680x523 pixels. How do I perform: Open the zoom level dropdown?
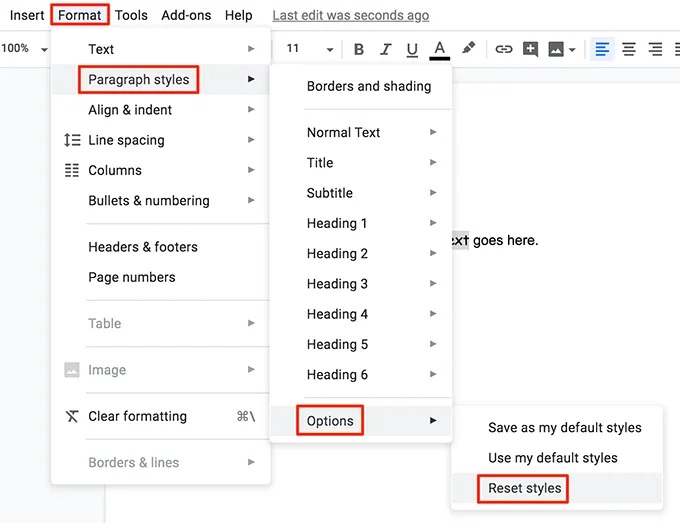(x=24, y=49)
